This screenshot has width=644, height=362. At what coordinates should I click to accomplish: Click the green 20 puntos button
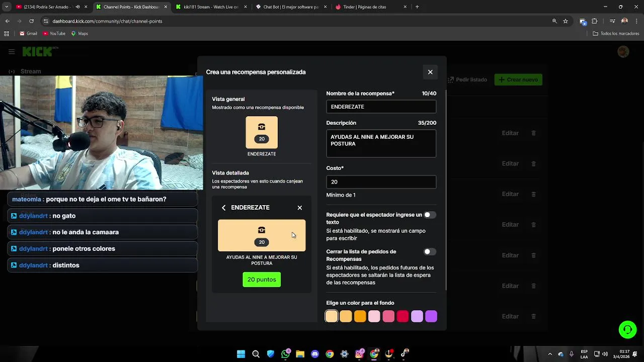(x=262, y=280)
